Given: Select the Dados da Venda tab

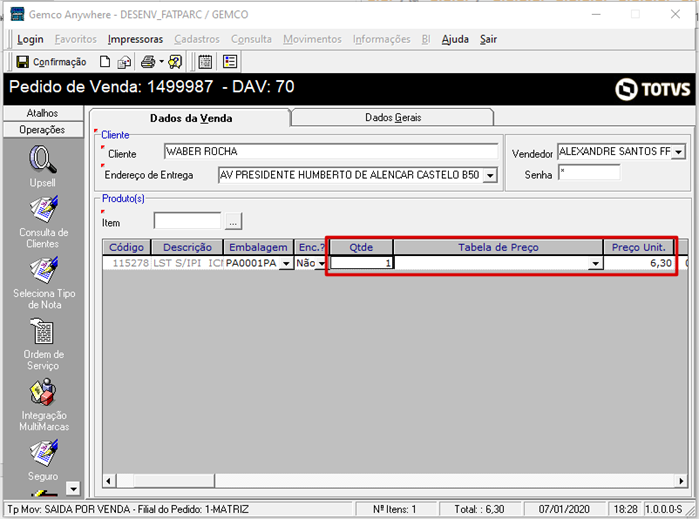Looking at the screenshot, I should (x=191, y=118).
